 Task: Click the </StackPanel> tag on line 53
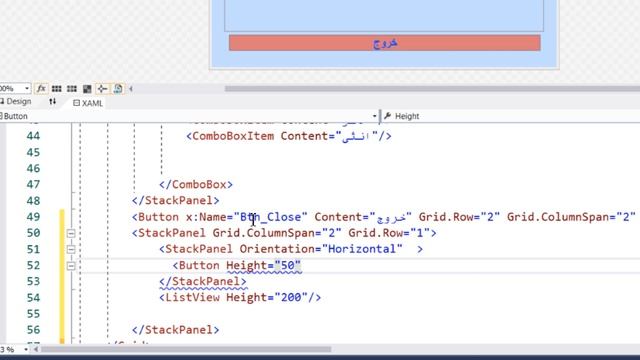(203, 282)
